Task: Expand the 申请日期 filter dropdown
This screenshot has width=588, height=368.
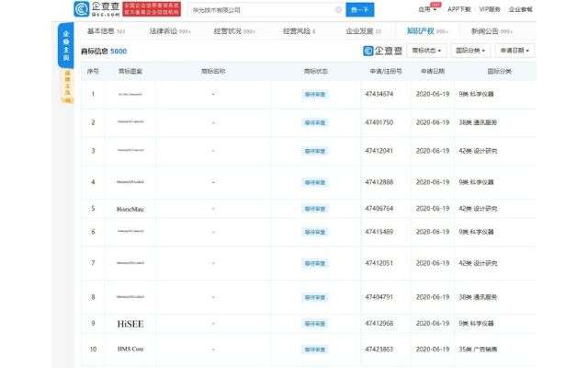Action: [514, 51]
